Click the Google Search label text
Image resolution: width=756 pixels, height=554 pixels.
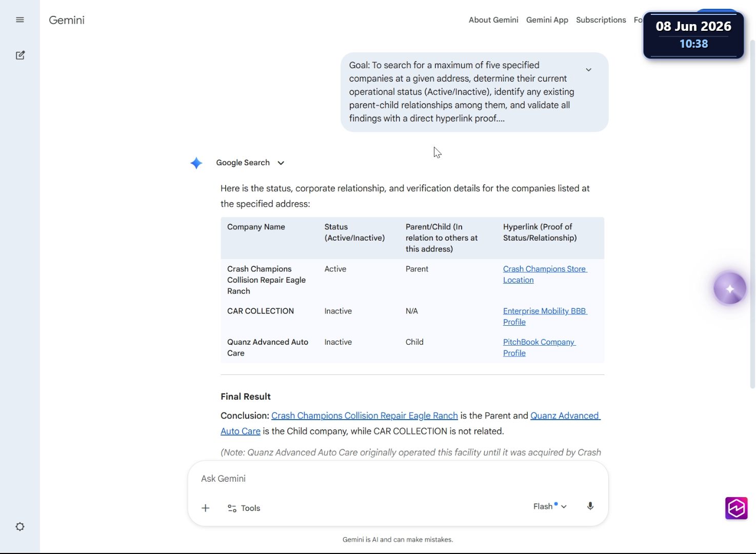tap(243, 163)
